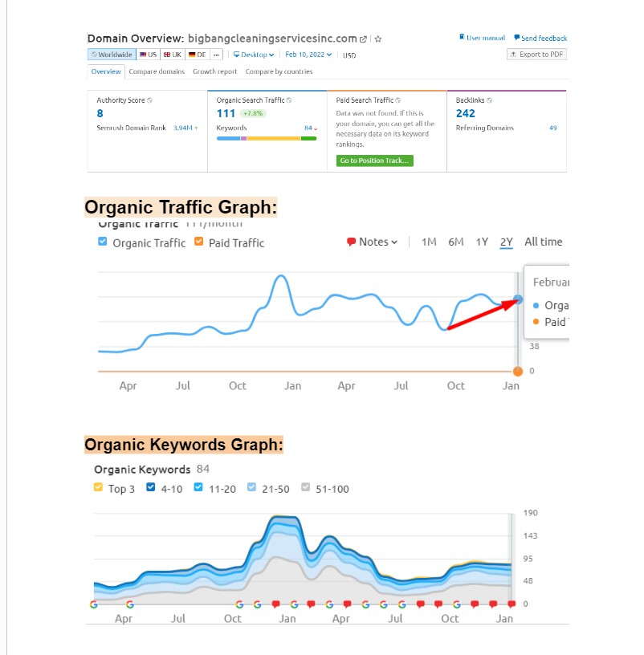
Task: Click the Go to Position Tracking button
Action: pos(375,161)
